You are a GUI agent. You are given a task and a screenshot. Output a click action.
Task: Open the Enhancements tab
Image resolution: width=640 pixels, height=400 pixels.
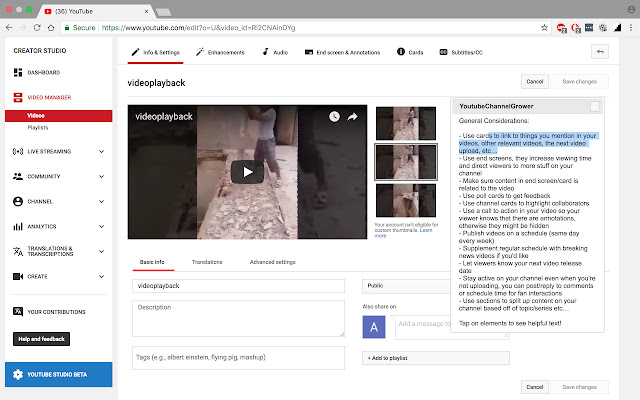[x=220, y=52]
